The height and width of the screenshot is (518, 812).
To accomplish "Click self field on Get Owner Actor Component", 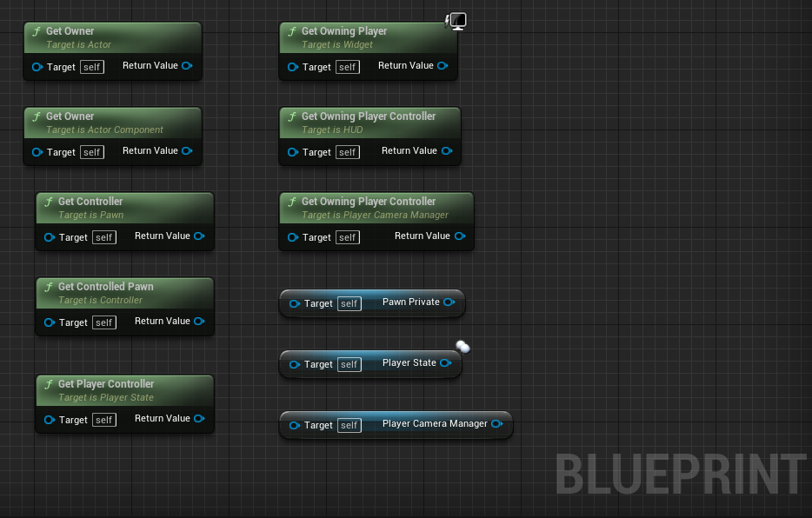I will tap(92, 152).
